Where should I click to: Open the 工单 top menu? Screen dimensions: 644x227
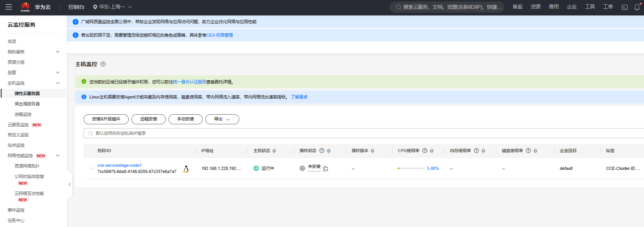608,7
